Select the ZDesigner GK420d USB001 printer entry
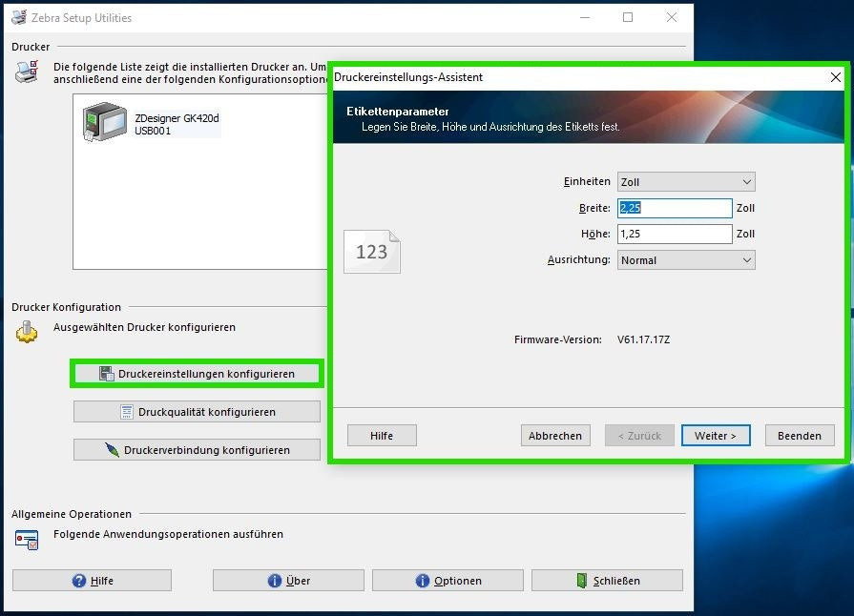The width and height of the screenshot is (854, 616). point(152,124)
